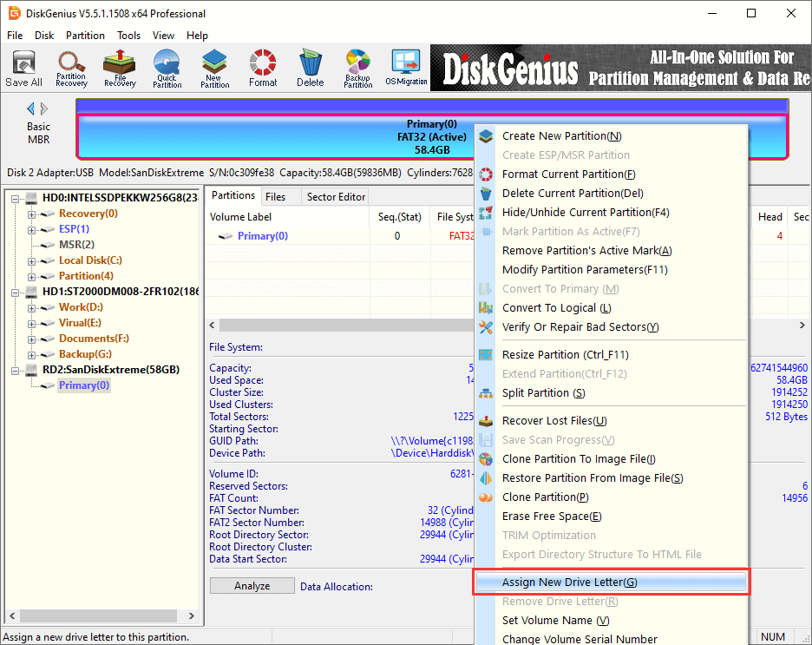Click Convert To Logical icon

pos(486,308)
